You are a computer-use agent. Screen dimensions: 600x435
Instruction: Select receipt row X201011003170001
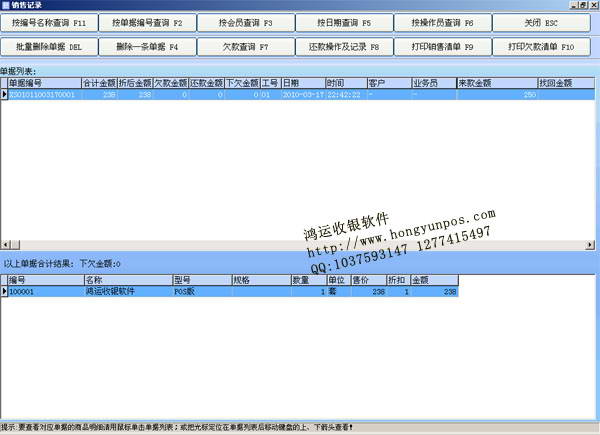pyautogui.click(x=298, y=94)
